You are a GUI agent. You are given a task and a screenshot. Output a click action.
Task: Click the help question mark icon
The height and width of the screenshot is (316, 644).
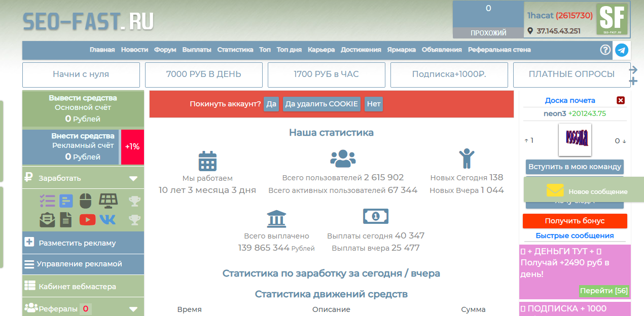coord(605,50)
